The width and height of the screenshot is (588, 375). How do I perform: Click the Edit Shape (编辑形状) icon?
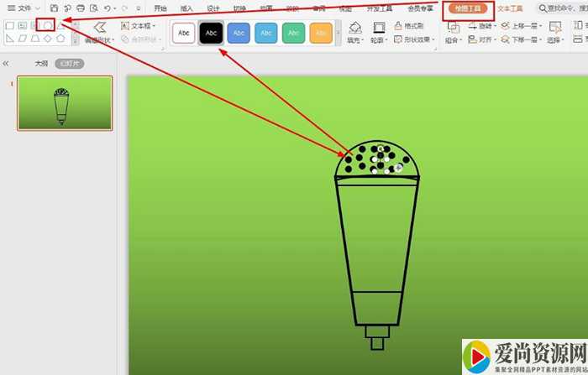(99, 27)
